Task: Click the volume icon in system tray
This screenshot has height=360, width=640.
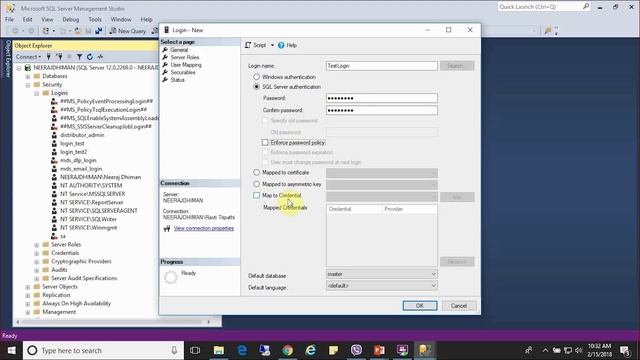Action: pyautogui.click(x=578, y=350)
